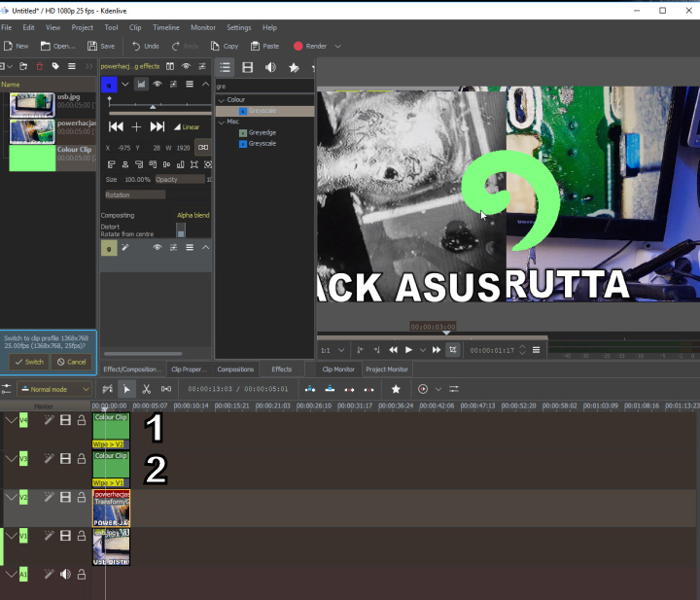
Task: Show main effects list icon
Action: [x=225, y=67]
